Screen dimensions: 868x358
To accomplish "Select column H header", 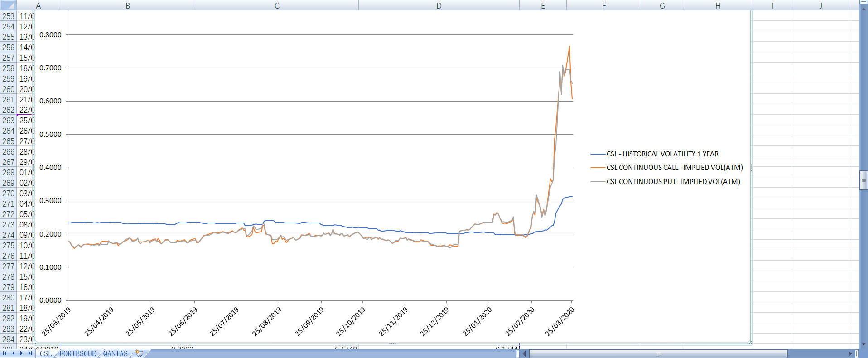I will tap(718, 5).
